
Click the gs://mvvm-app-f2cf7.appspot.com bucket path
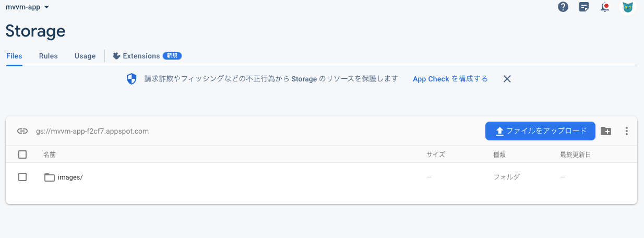tap(92, 131)
